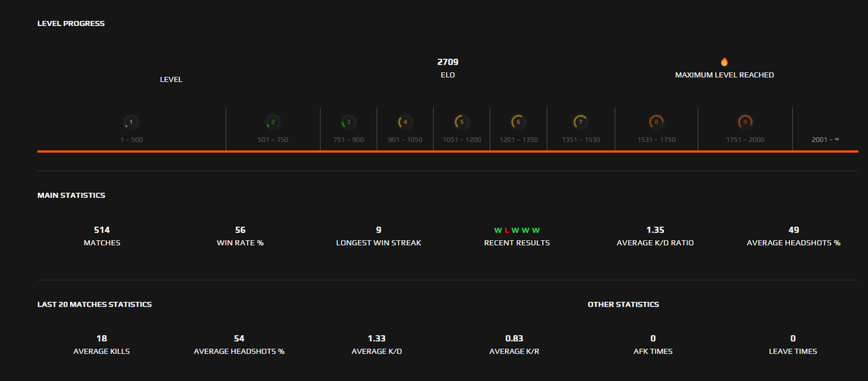Click the Recent Results label
Screen dimensions: 868x381
516,243
